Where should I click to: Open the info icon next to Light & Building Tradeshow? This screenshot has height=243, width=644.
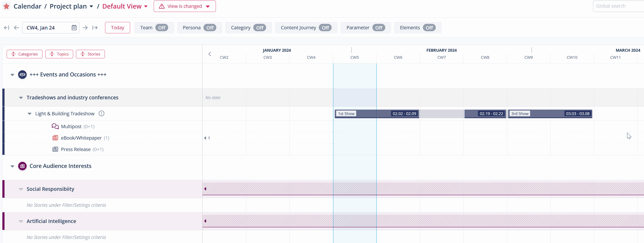point(101,113)
